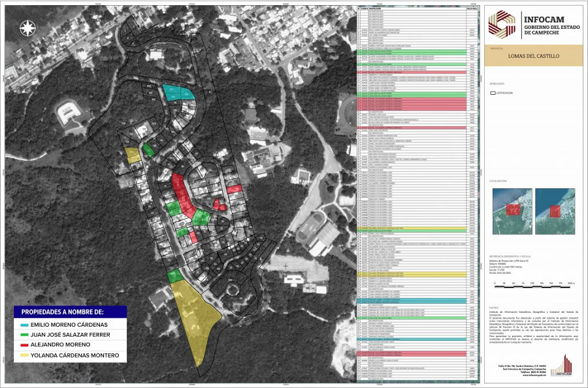The width and height of the screenshot is (588, 388).
Task: Click the long curved red parcel on map
Action: [182, 195]
